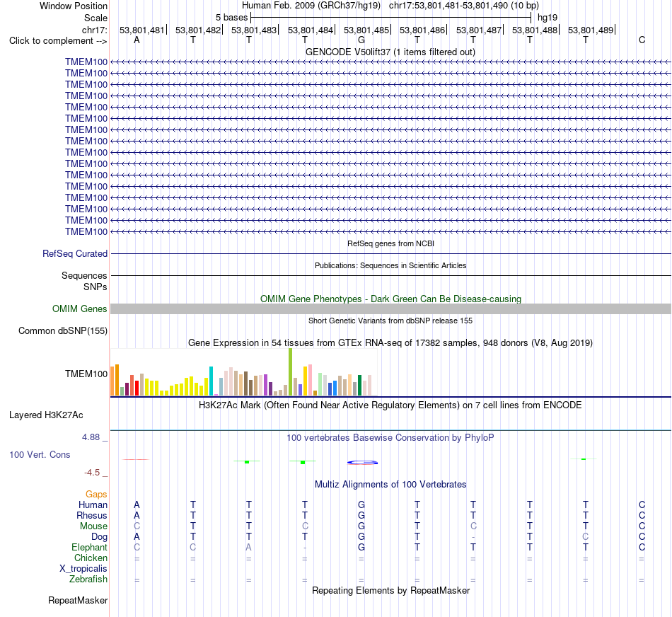672x617 pixels.
Task: Click the 'Click to complement -->' label
Action: (58, 41)
